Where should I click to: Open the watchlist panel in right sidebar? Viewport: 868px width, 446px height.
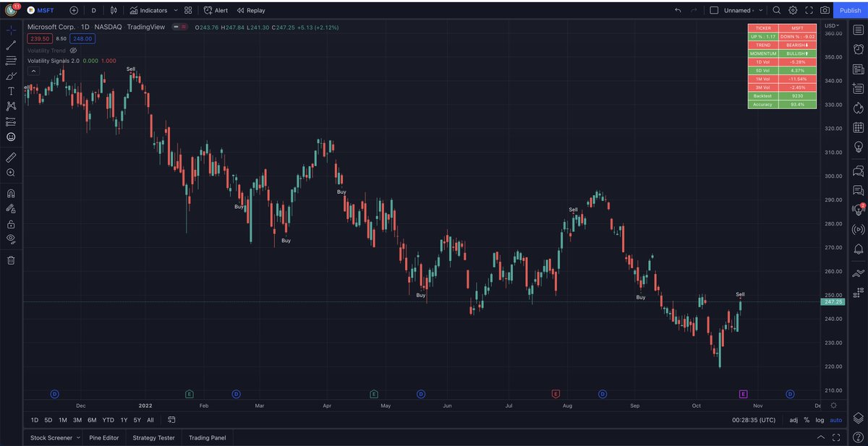point(859,30)
